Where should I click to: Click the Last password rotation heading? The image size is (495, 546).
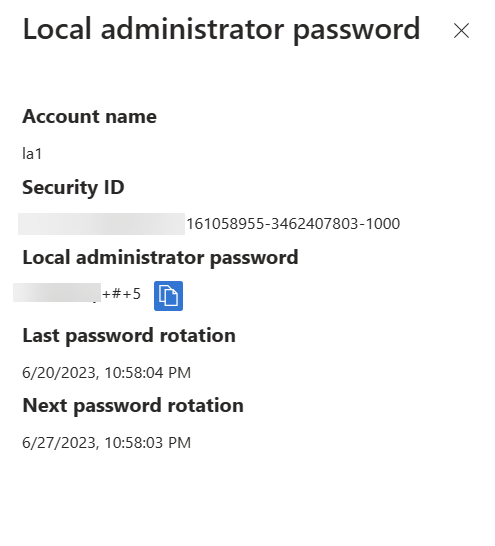point(129,336)
